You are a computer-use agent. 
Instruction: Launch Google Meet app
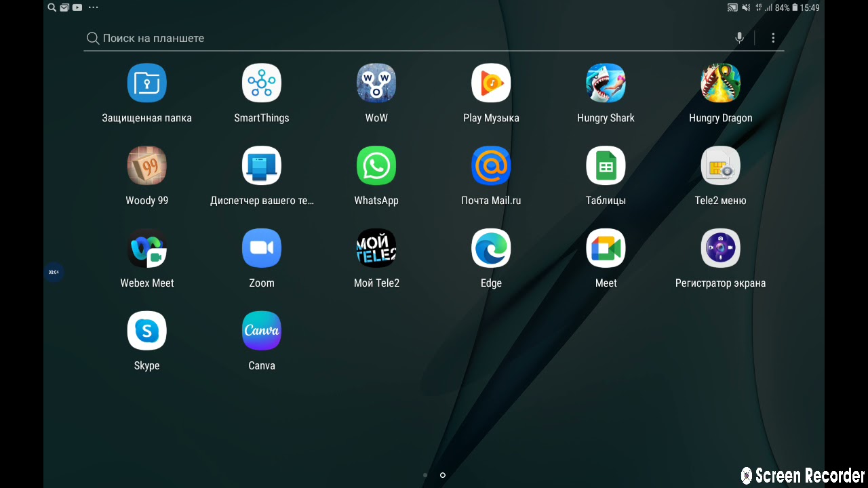point(606,249)
